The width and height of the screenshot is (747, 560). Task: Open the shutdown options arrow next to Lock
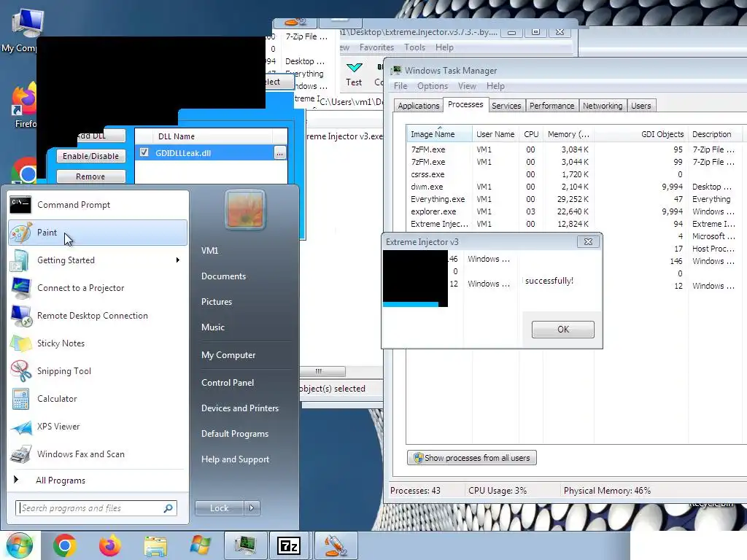coord(252,508)
